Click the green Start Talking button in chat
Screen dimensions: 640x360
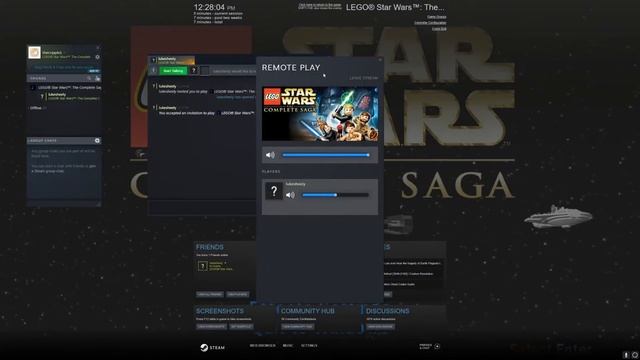point(173,71)
